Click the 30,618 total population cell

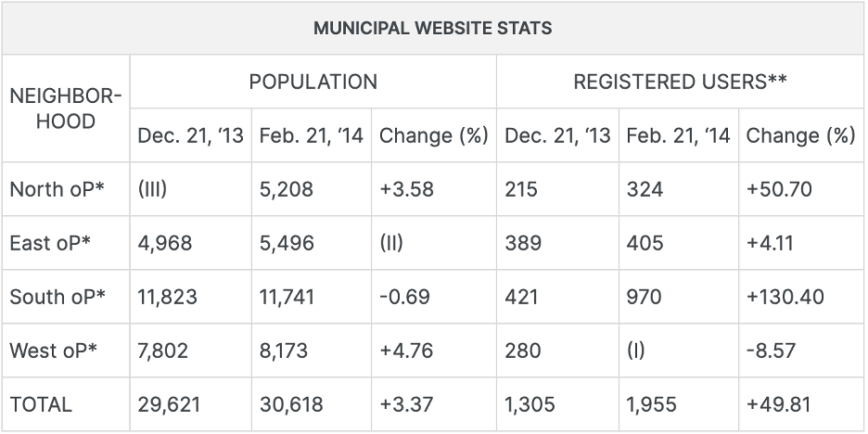(x=290, y=404)
